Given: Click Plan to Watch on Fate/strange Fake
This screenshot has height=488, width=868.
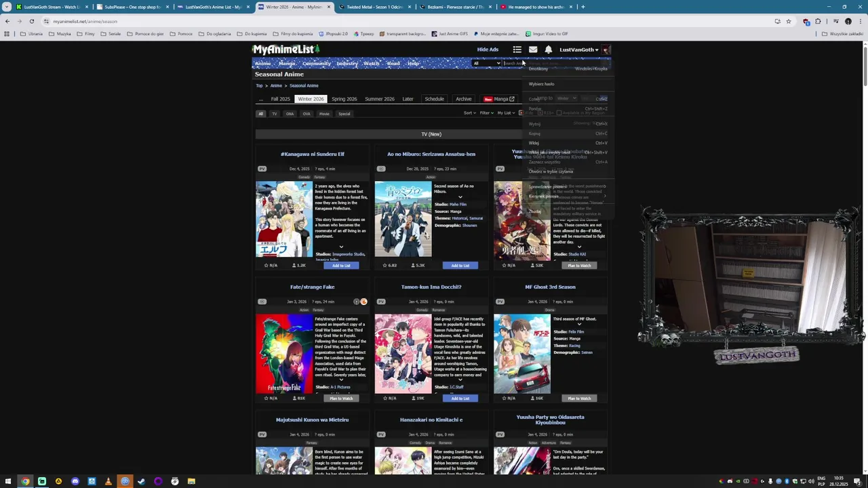Looking at the screenshot, I should 341,399.
